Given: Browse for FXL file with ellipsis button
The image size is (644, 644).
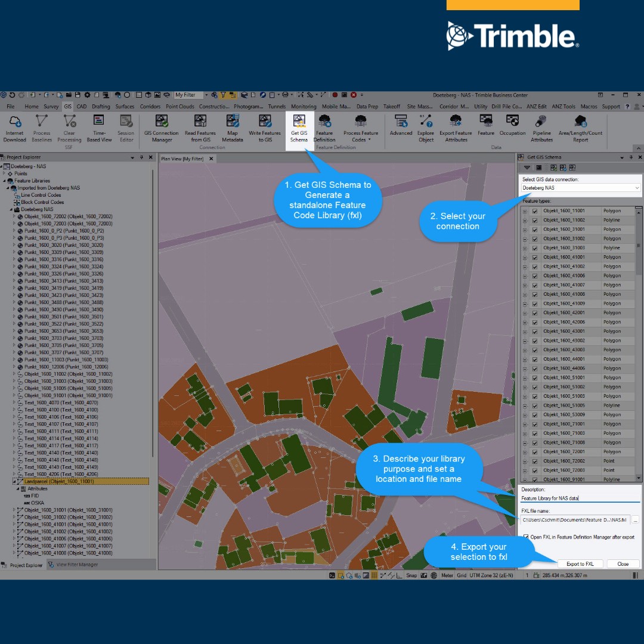Looking at the screenshot, I should click(636, 520).
